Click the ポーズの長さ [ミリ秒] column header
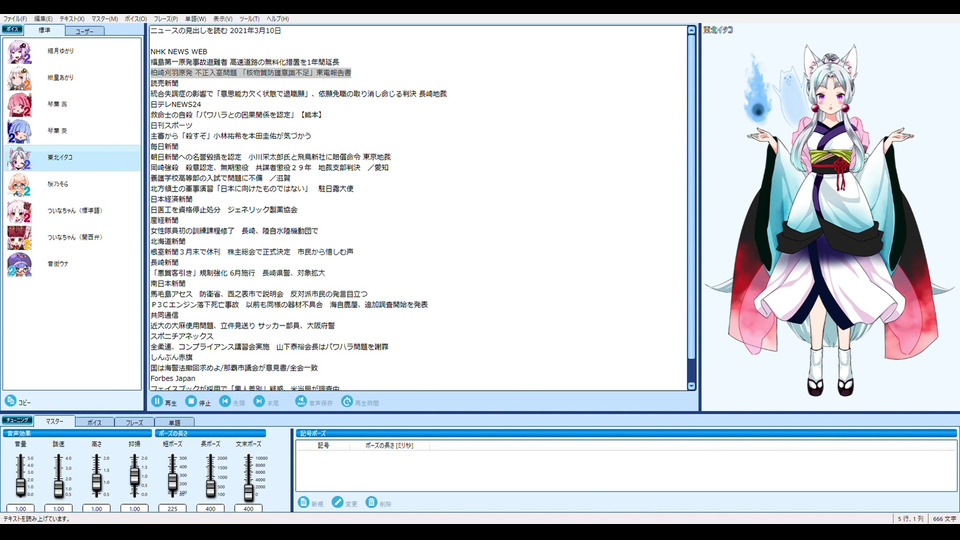Screen dimensions: 960x540 [389, 446]
